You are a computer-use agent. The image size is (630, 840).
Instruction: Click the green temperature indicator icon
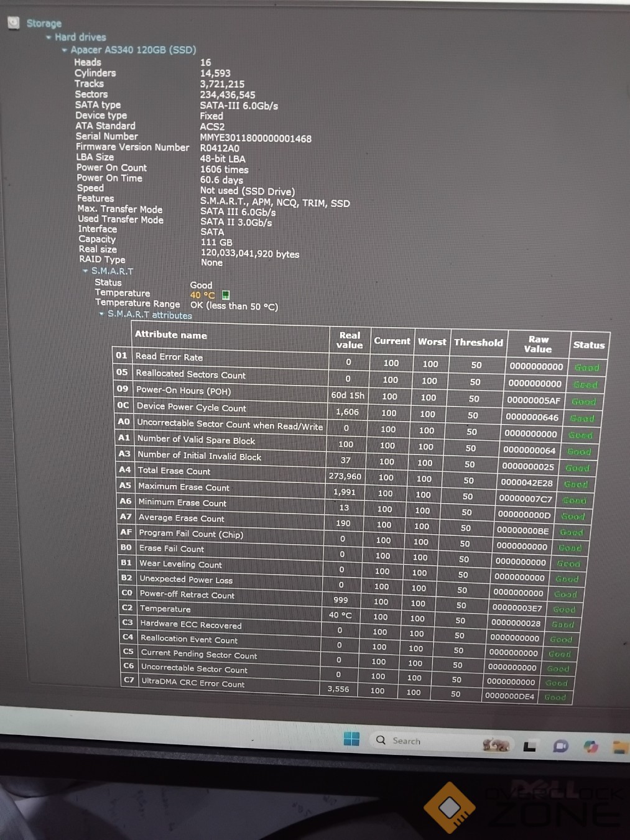(226, 295)
